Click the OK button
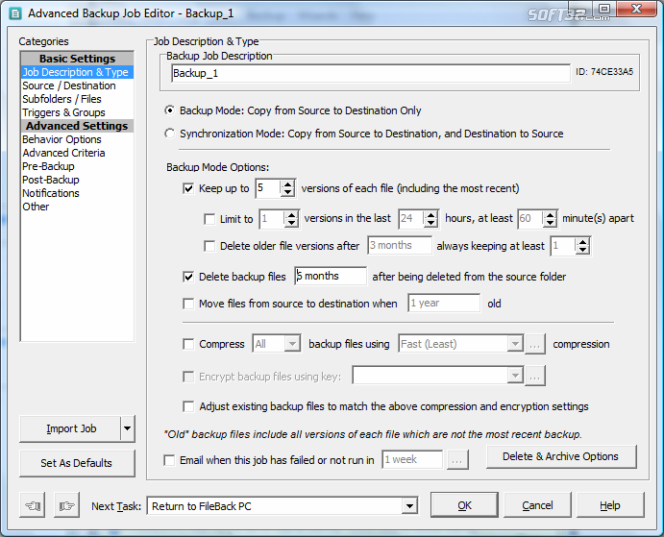The height and width of the screenshot is (537, 664). pos(464,505)
